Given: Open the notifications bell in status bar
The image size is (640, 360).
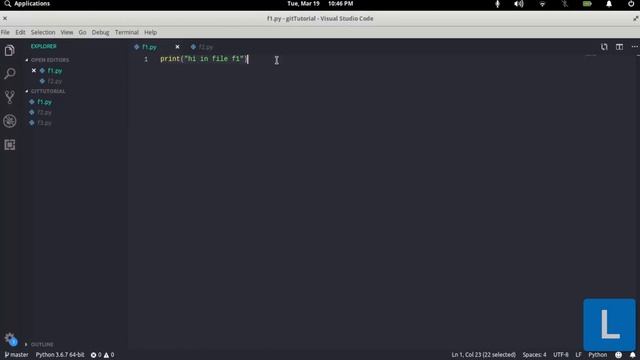Looking at the screenshot, I should point(632,355).
